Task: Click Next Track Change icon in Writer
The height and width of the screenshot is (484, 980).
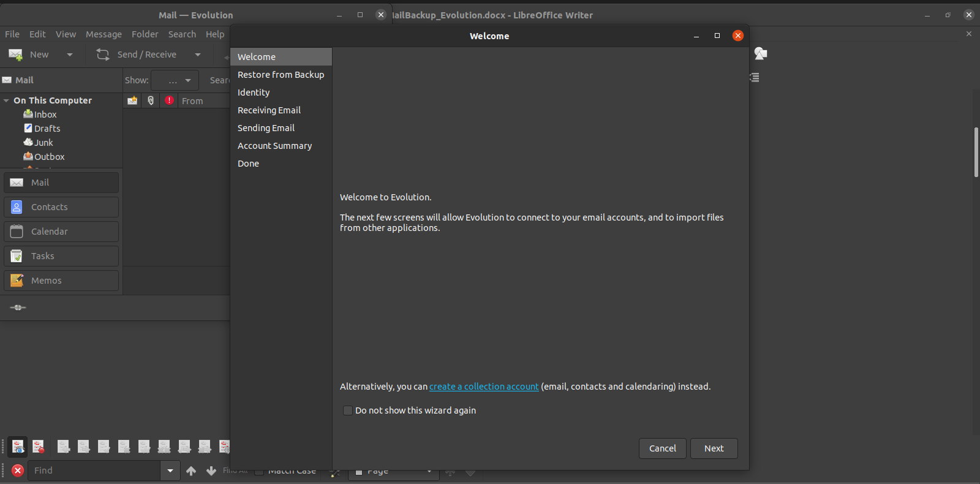Action: pos(84,447)
